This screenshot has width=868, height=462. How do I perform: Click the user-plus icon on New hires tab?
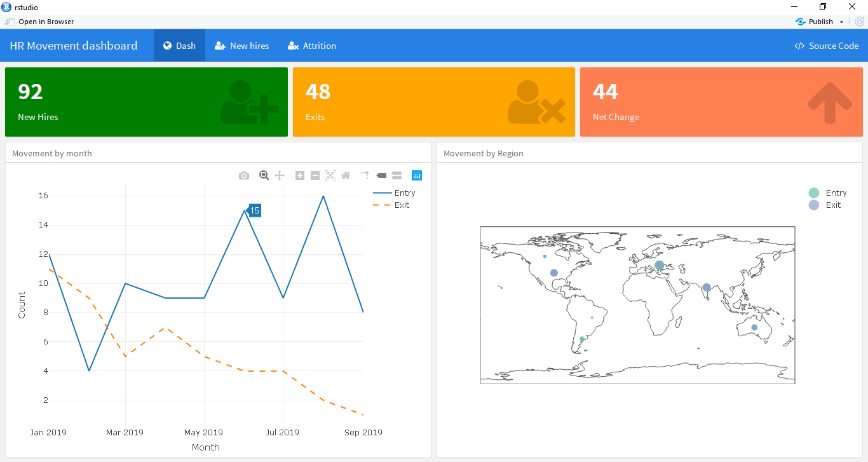point(220,46)
